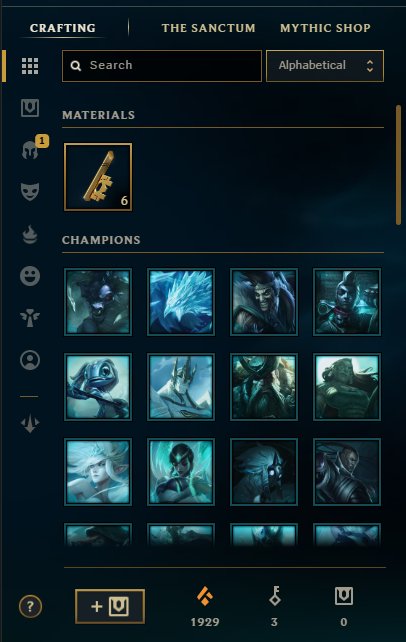Open champions helmet filter with badge

[32, 149]
